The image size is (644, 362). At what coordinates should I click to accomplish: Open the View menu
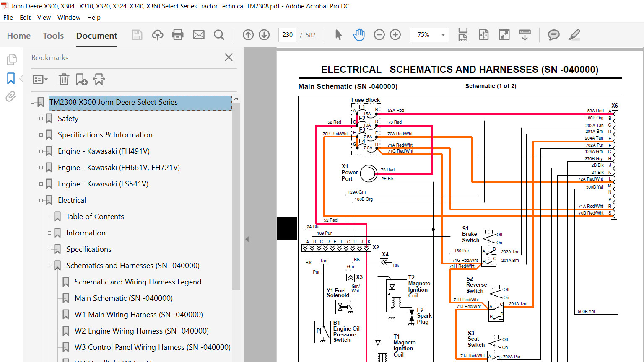point(44,18)
